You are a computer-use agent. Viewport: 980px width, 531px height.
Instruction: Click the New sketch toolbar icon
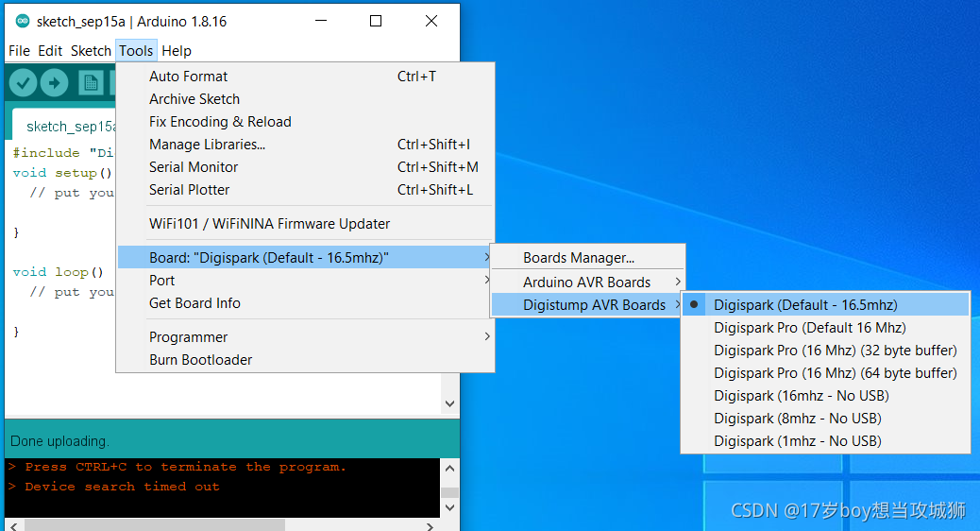(91, 82)
